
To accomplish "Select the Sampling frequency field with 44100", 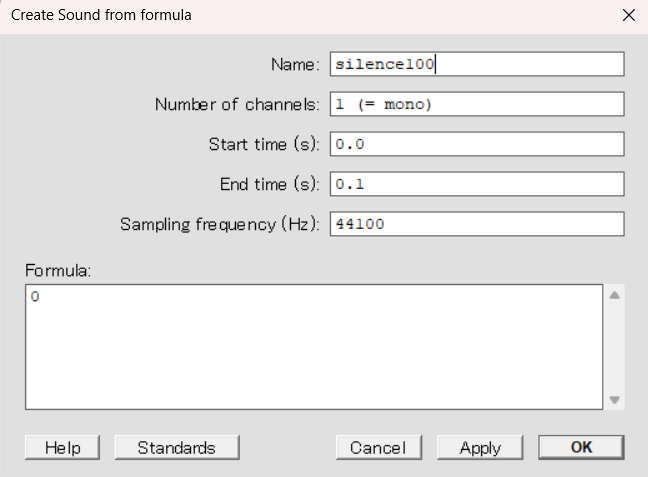I will pyautogui.click(x=477, y=224).
